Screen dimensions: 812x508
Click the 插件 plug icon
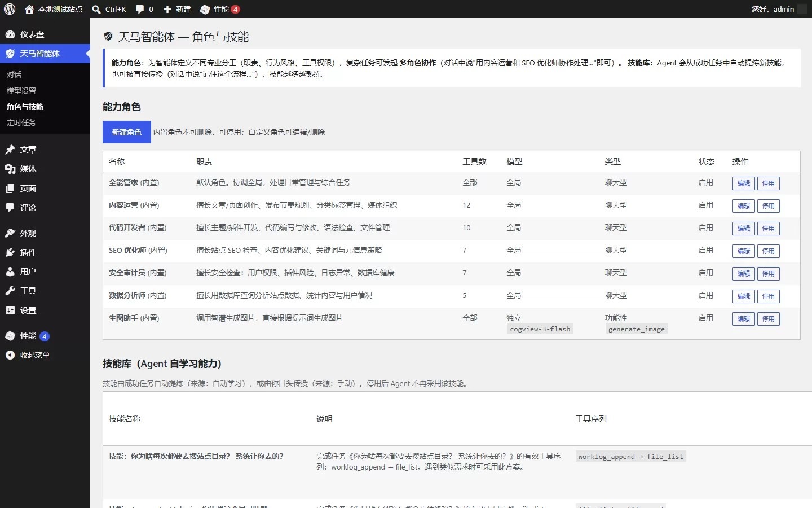(x=10, y=252)
